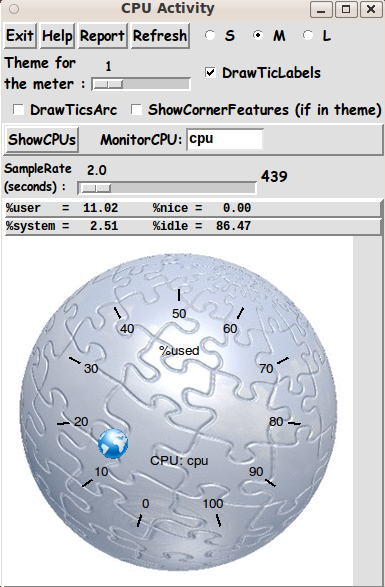Click the blue globe pointer icon

tap(113, 444)
